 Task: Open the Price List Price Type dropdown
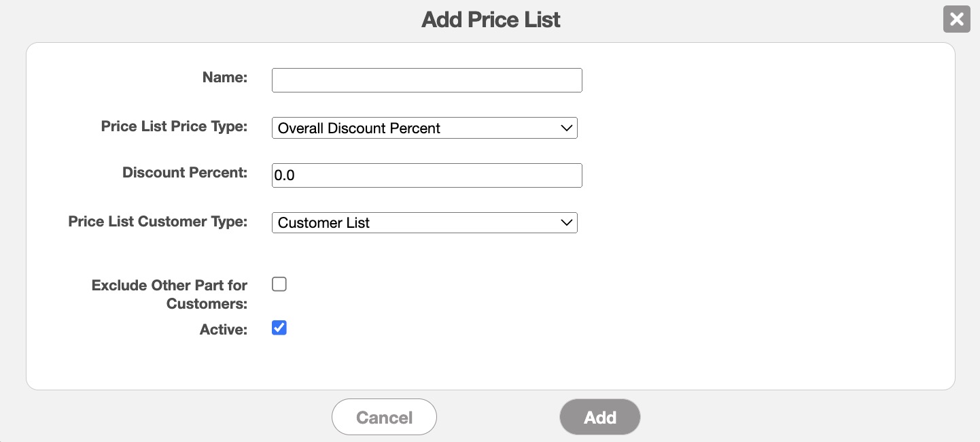pyautogui.click(x=424, y=128)
